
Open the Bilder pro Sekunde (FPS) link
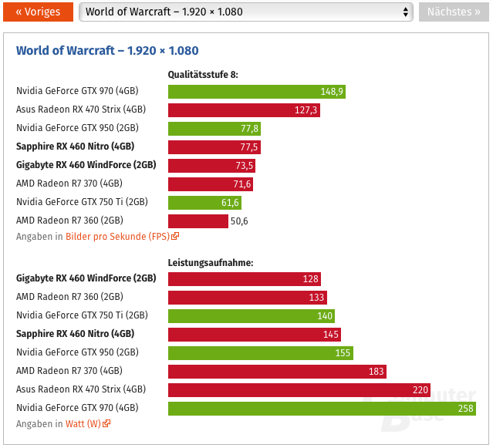point(117,236)
